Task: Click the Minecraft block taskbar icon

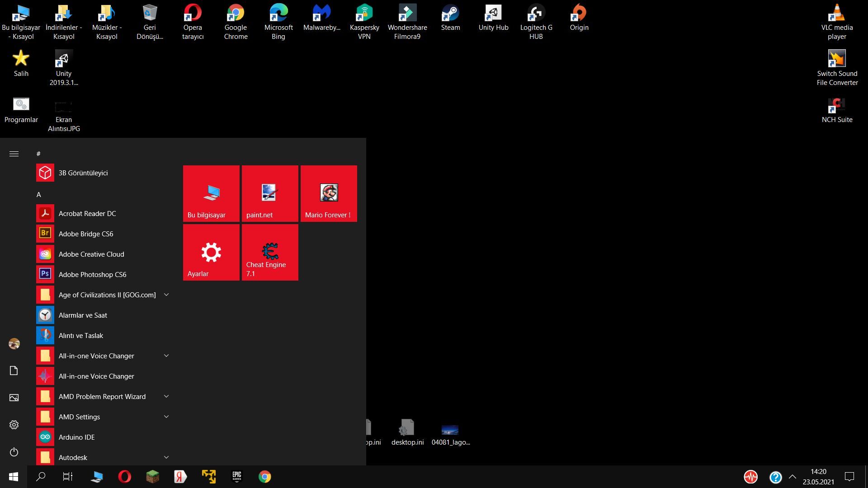Action: 153,477
